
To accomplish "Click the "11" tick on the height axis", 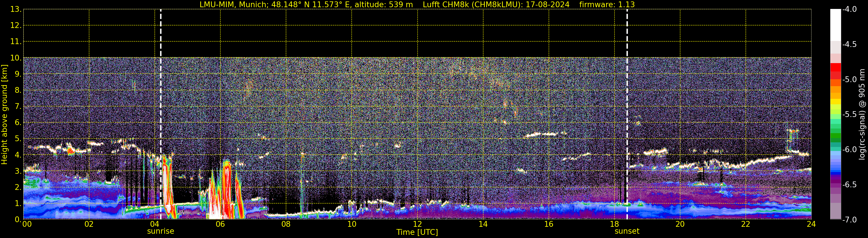I will pyautogui.click(x=16, y=42).
